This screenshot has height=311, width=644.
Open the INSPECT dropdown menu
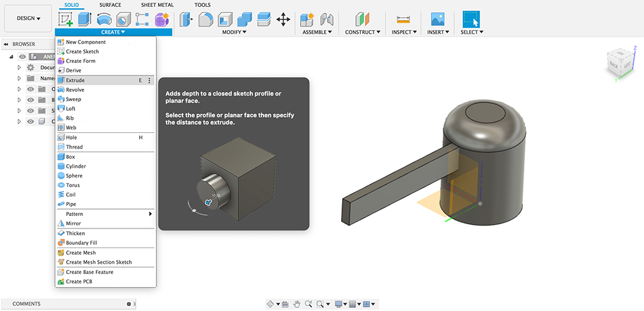tap(404, 32)
